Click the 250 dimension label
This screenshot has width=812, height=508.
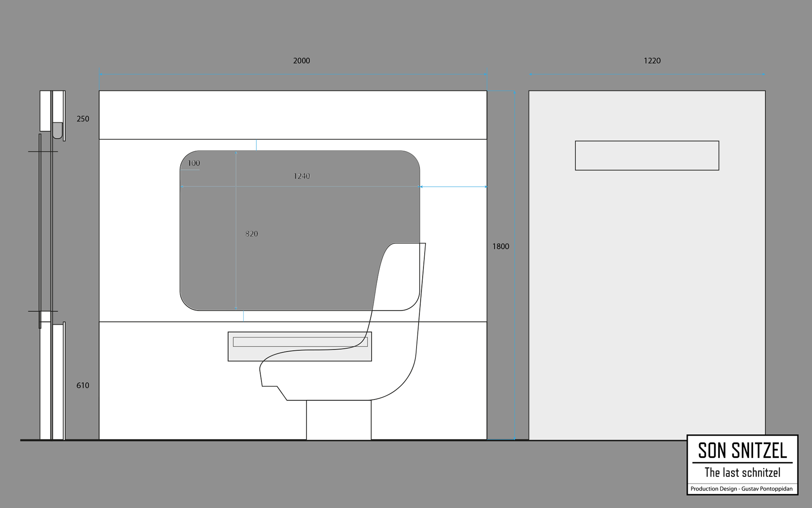[83, 119]
